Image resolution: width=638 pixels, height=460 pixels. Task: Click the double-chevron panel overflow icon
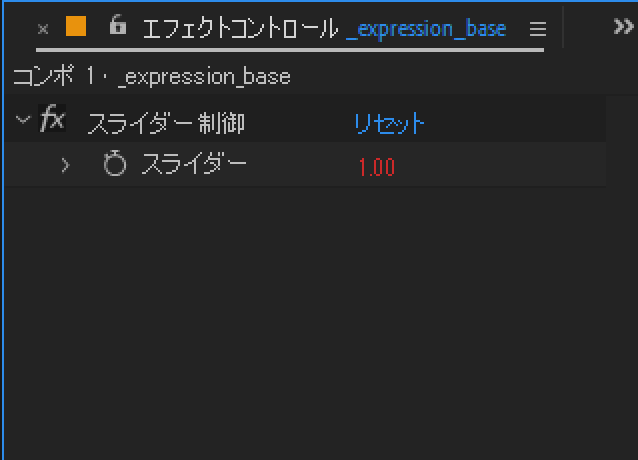point(623,28)
